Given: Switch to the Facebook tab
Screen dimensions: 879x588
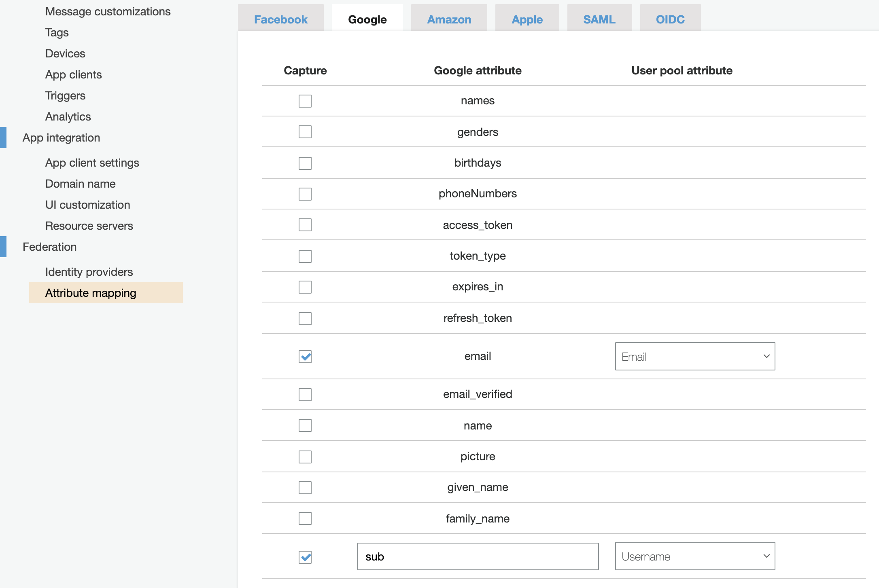Looking at the screenshot, I should click(280, 19).
